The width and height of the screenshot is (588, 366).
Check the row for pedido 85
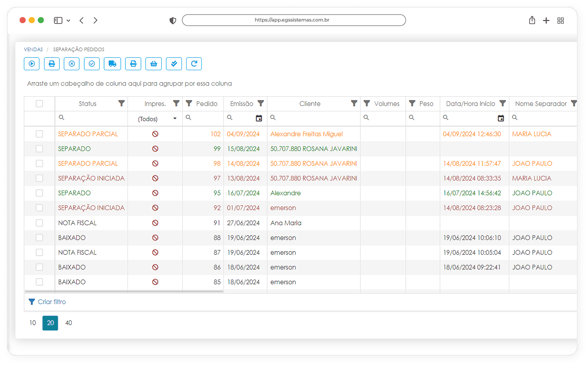click(39, 282)
